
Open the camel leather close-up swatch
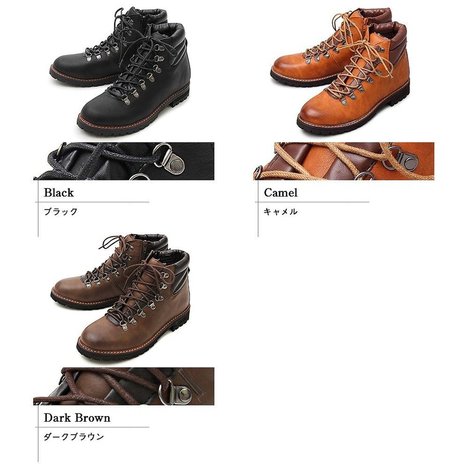click(344, 161)
